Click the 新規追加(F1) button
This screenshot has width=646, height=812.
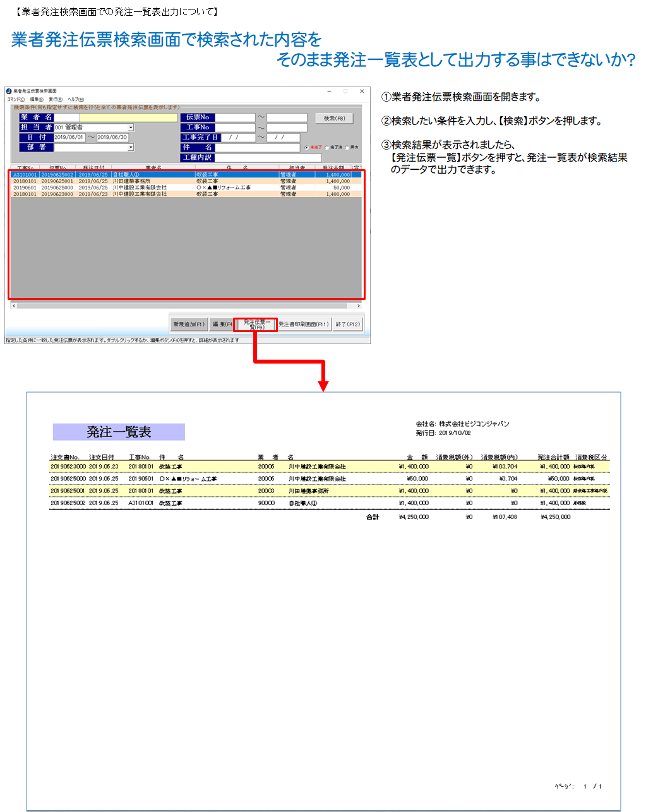tap(189, 325)
